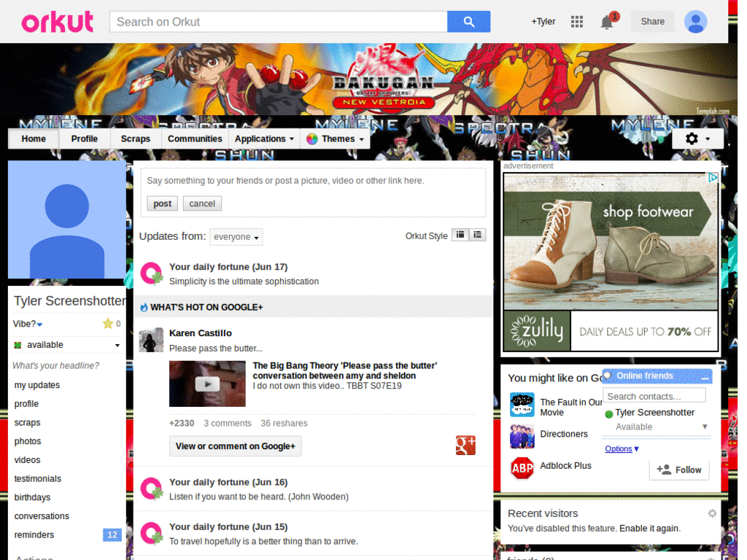Focus the Search on Orkut field
Screen dimensions: 747x560
[278, 22]
